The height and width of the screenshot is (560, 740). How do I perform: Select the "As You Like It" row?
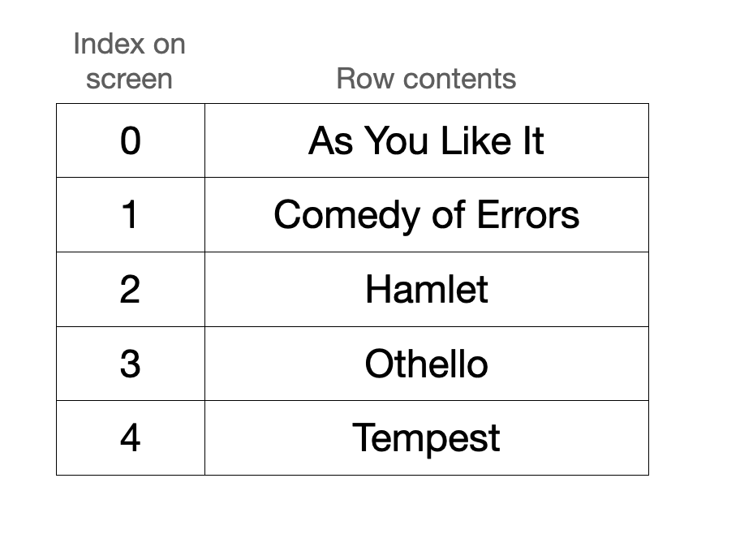pos(426,141)
